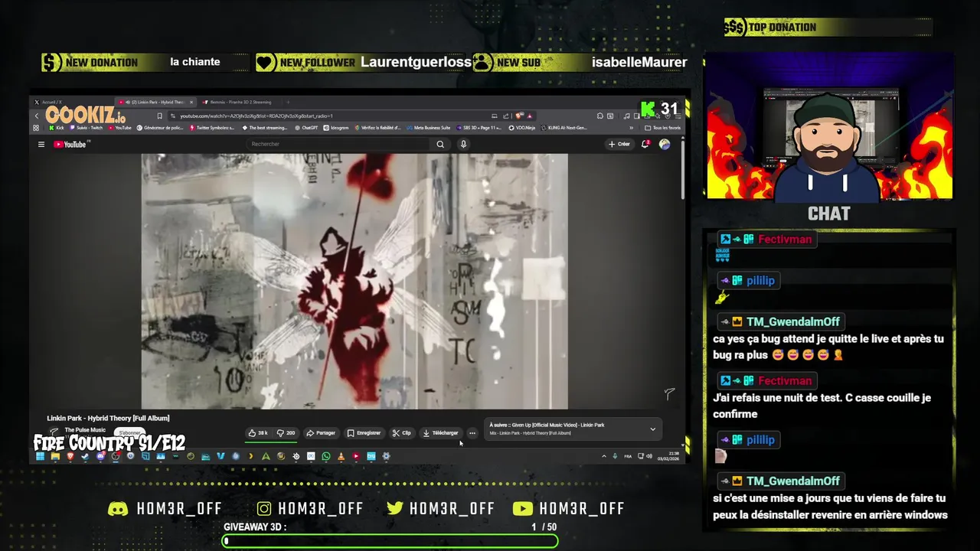The image size is (980, 551).
Task: Open the KLING AI bookmark
Action: 564,128
